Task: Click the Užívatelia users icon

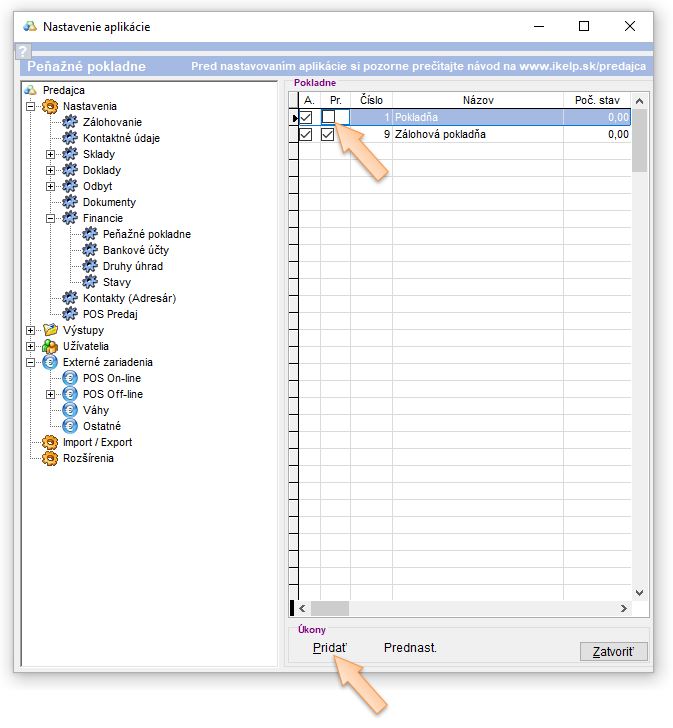Action: pos(50,346)
